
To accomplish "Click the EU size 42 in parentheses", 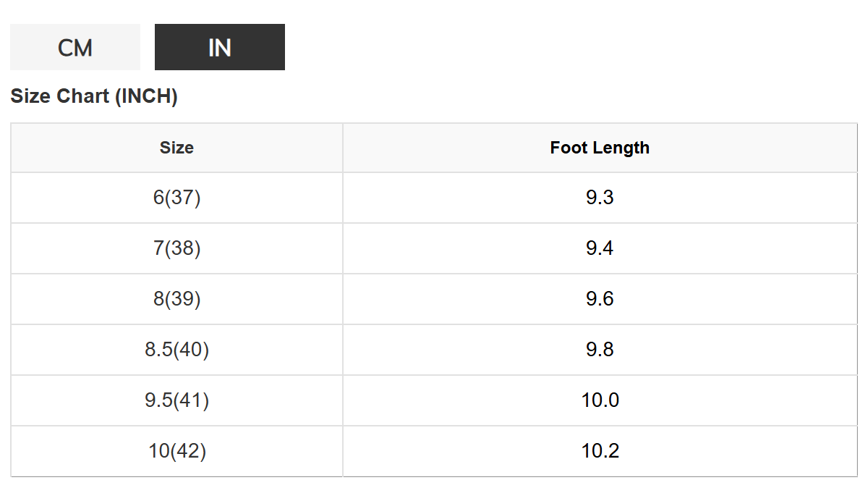I will pos(188,451).
